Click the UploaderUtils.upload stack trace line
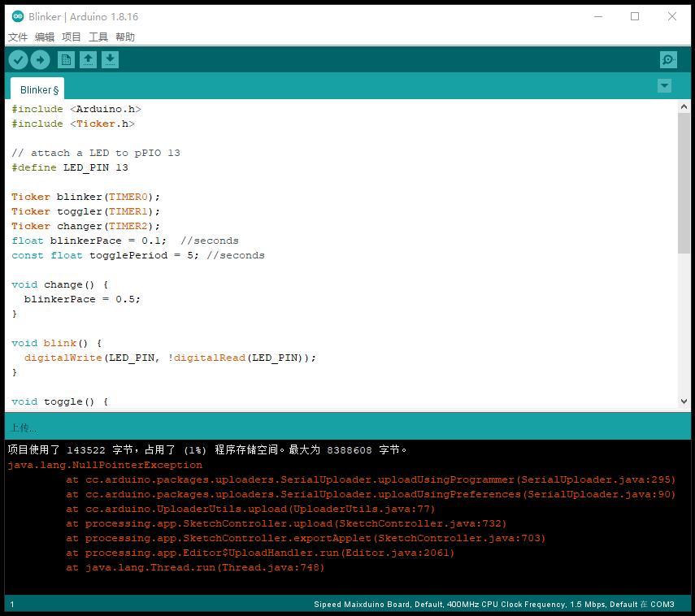 250,509
